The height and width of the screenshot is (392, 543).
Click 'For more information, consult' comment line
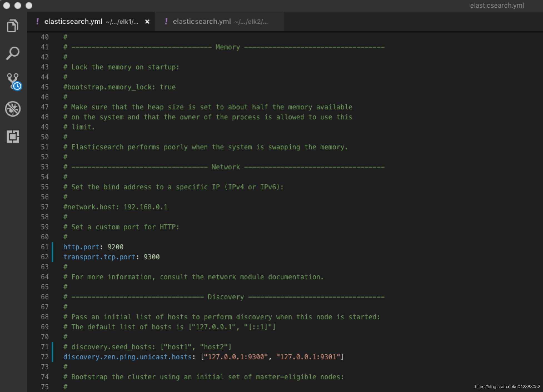tap(193, 277)
